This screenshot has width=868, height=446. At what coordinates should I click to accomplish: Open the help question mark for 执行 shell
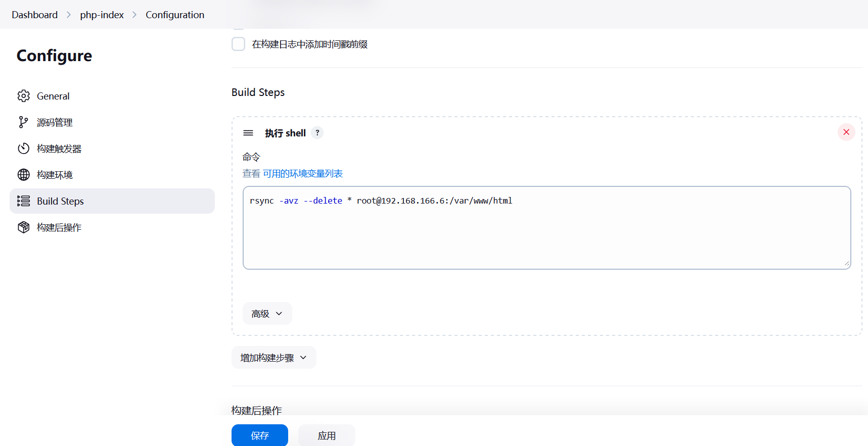pos(317,133)
